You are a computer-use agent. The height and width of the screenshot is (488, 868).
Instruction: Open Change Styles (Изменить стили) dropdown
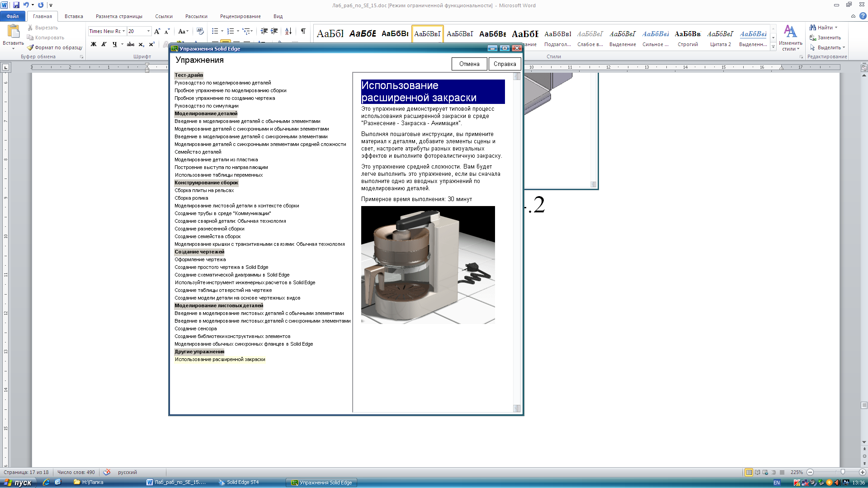[x=790, y=38]
